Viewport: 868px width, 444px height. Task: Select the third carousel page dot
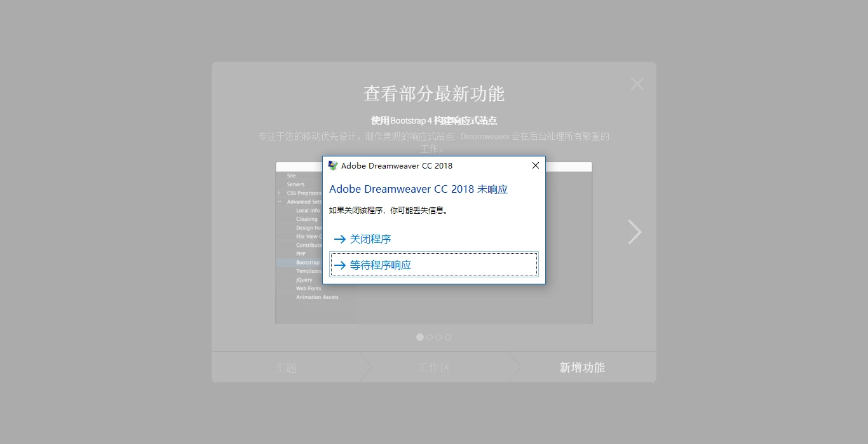438,337
